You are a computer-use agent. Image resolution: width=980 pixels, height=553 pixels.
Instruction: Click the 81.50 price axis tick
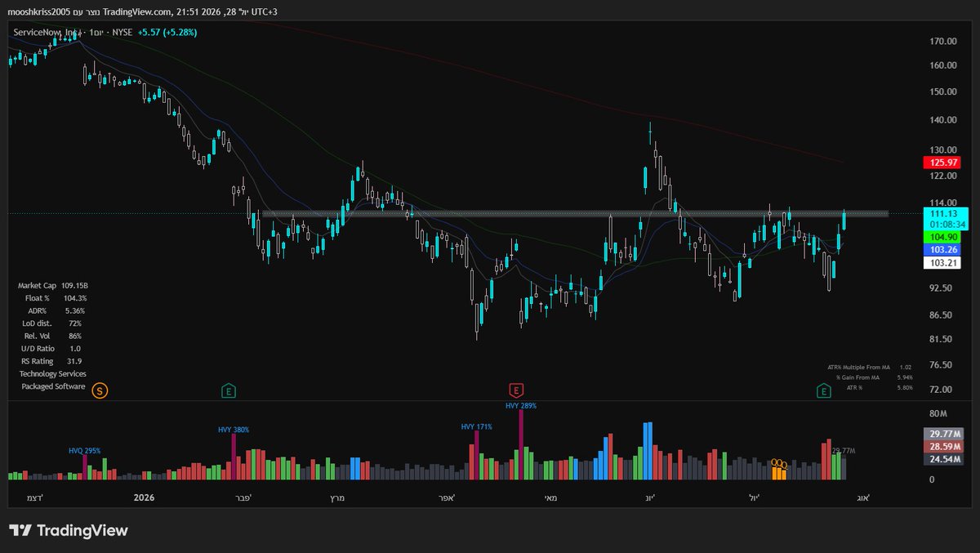coord(942,339)
